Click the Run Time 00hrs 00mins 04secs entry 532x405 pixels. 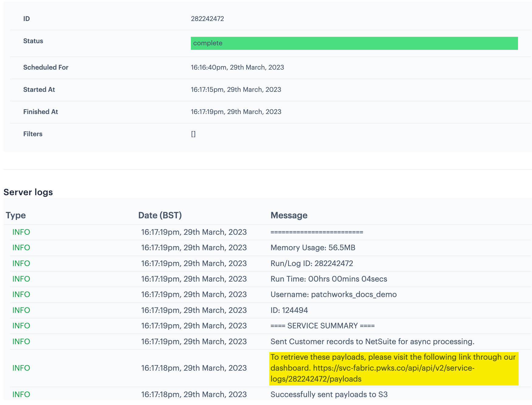point(329,279)
